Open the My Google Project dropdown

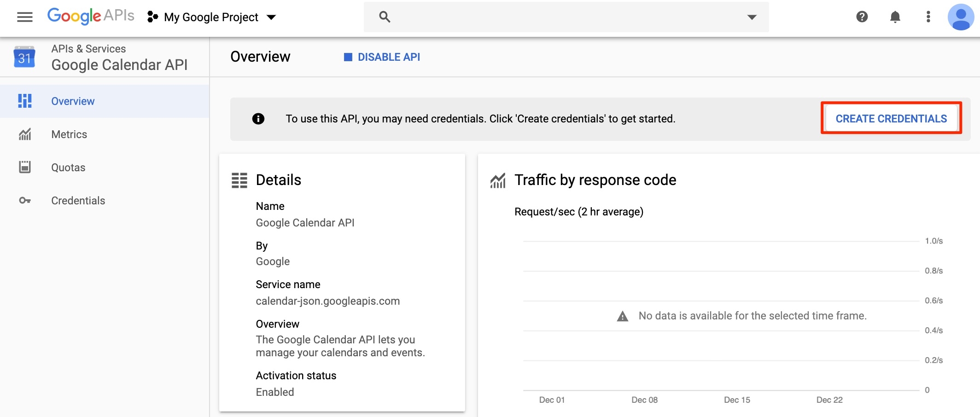(212, 17)
